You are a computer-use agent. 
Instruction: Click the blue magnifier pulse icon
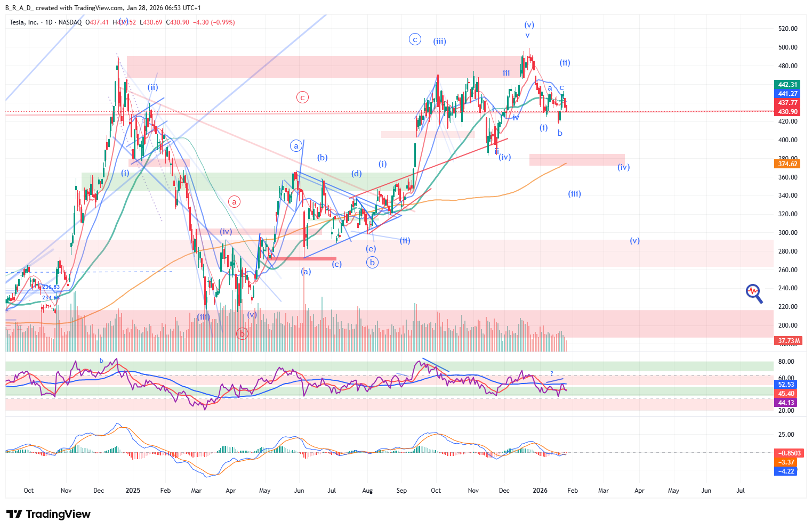(754, 293)
